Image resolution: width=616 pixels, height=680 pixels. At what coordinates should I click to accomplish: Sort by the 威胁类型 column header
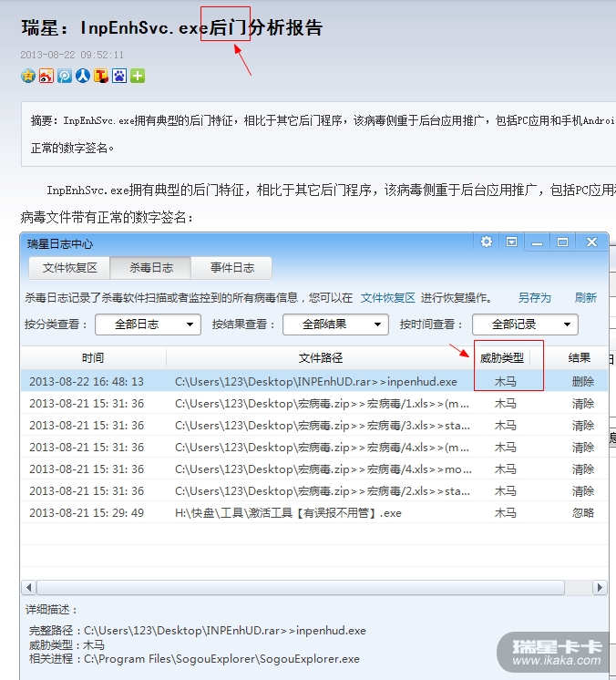click(x=502, y=358)
